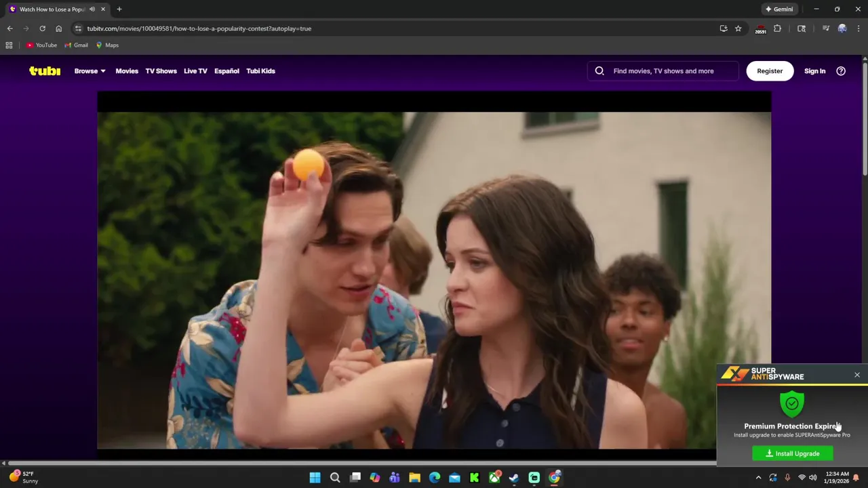Switch to Chrome on the taskbar

554,478
